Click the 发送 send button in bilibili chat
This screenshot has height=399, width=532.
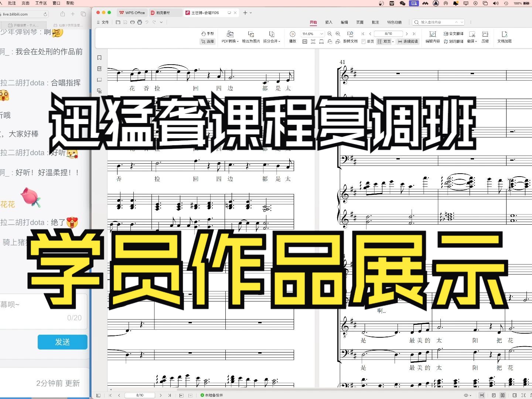62,342
